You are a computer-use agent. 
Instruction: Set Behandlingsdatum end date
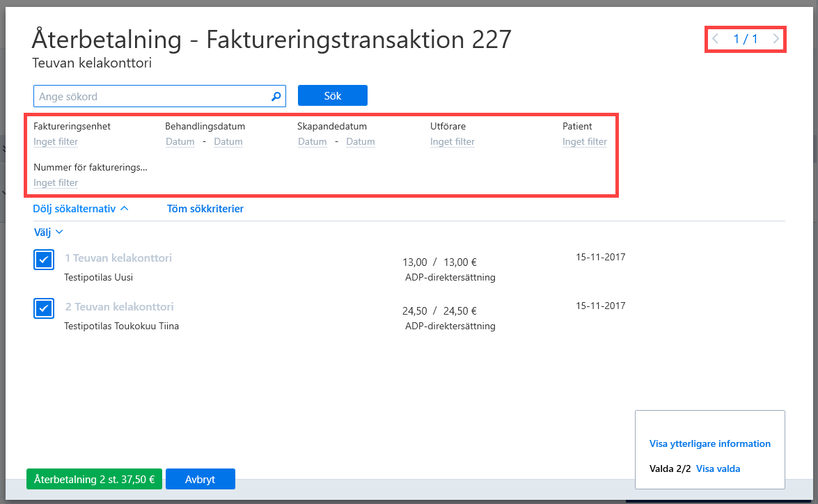click(x=228, y=141)
